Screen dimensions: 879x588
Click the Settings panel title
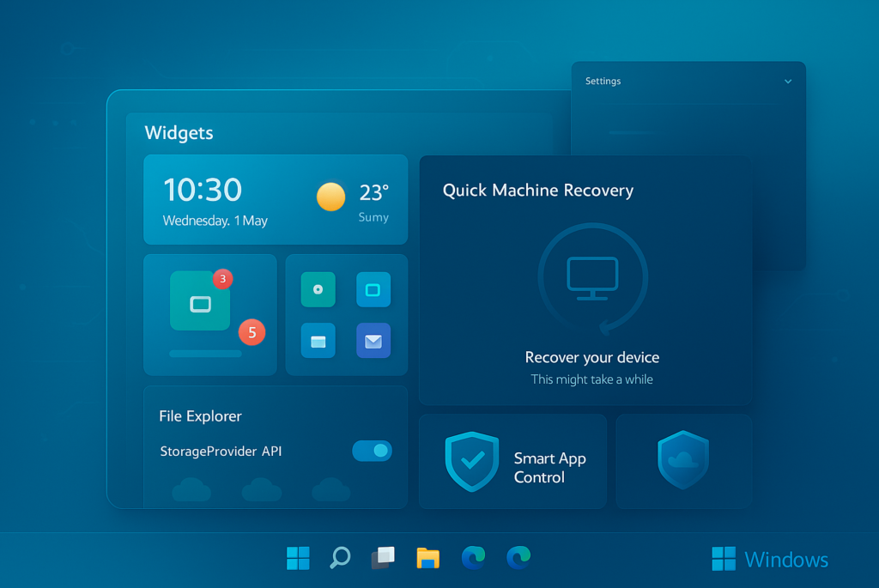click(x=603, y=82)
